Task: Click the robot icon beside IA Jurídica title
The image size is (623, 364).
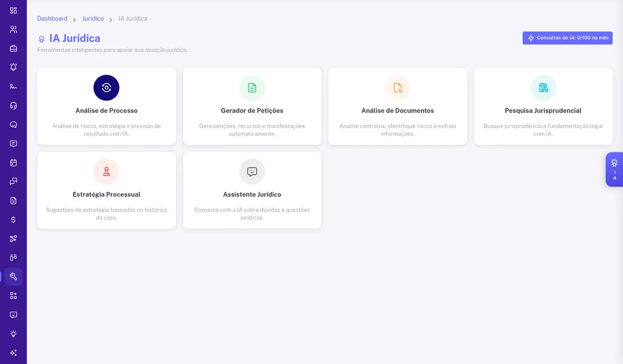Action: [x=42, y=39]
